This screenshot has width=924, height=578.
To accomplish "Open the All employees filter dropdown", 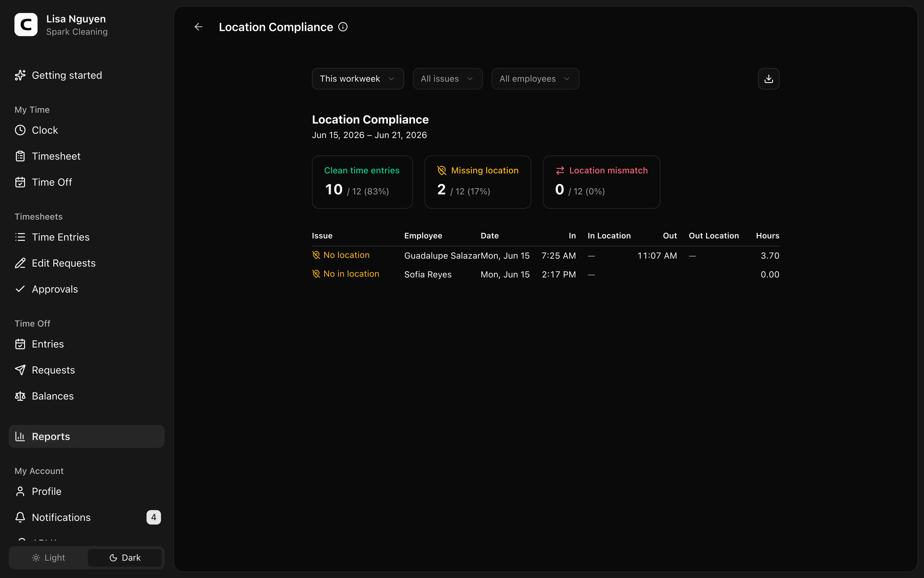I will [x=535, y=79].
